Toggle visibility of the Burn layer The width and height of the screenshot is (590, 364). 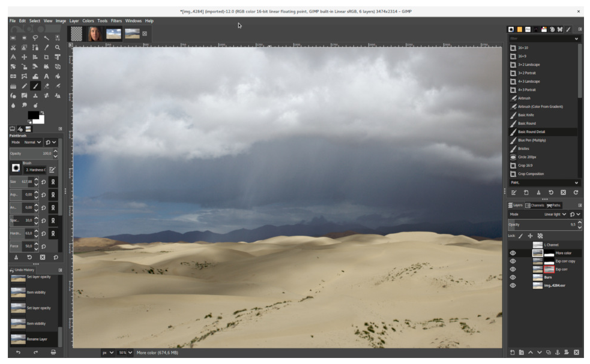[513, 278]
